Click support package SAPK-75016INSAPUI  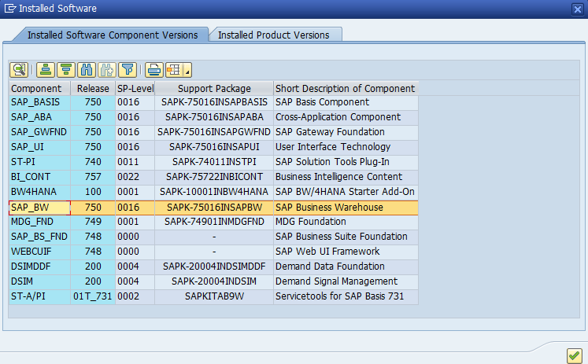[214, 147]
